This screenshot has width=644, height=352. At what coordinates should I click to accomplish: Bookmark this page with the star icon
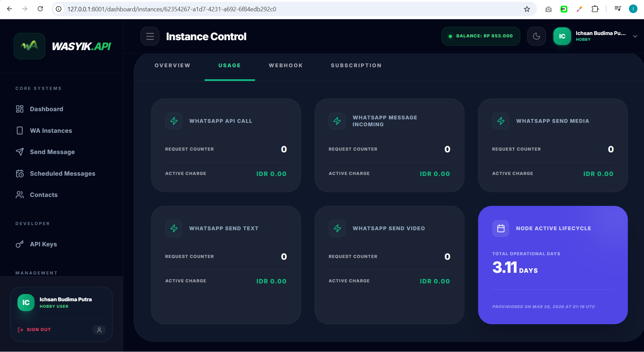pos(527,9)
